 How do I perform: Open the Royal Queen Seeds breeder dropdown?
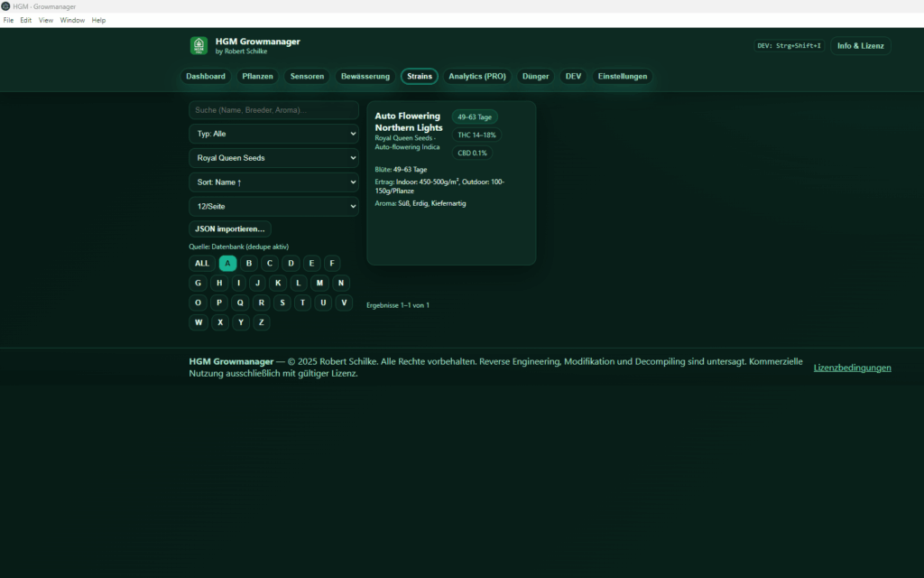[x=273, y=157]
